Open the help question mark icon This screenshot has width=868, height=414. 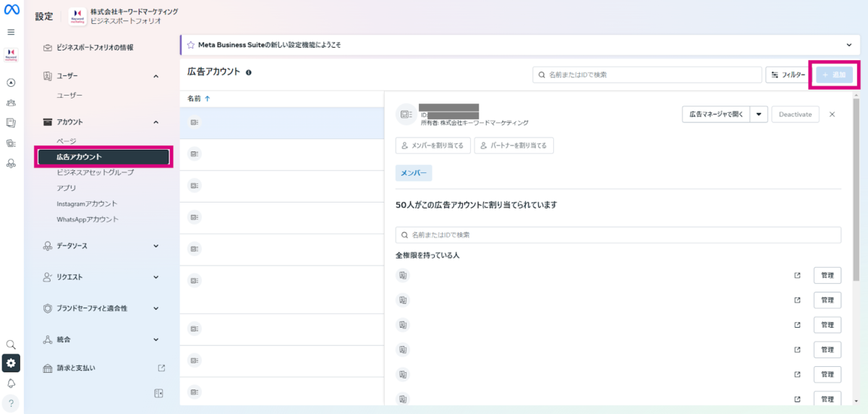11,403
